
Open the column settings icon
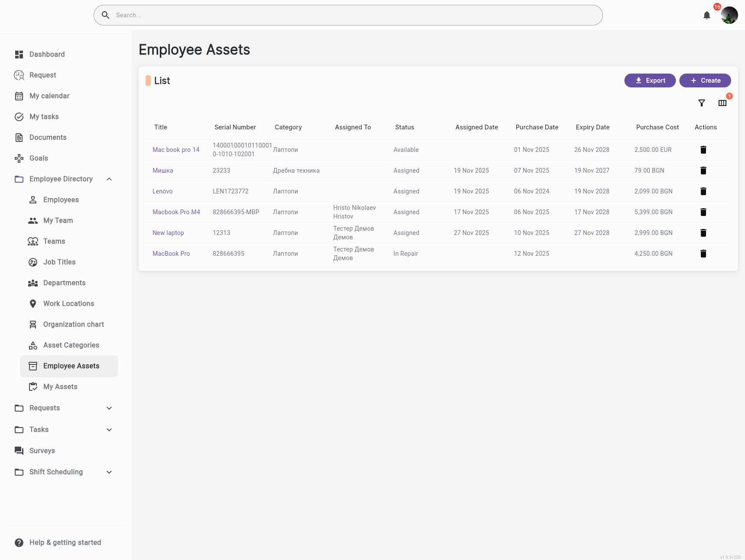pyautogui.click(x=722, y=103)
